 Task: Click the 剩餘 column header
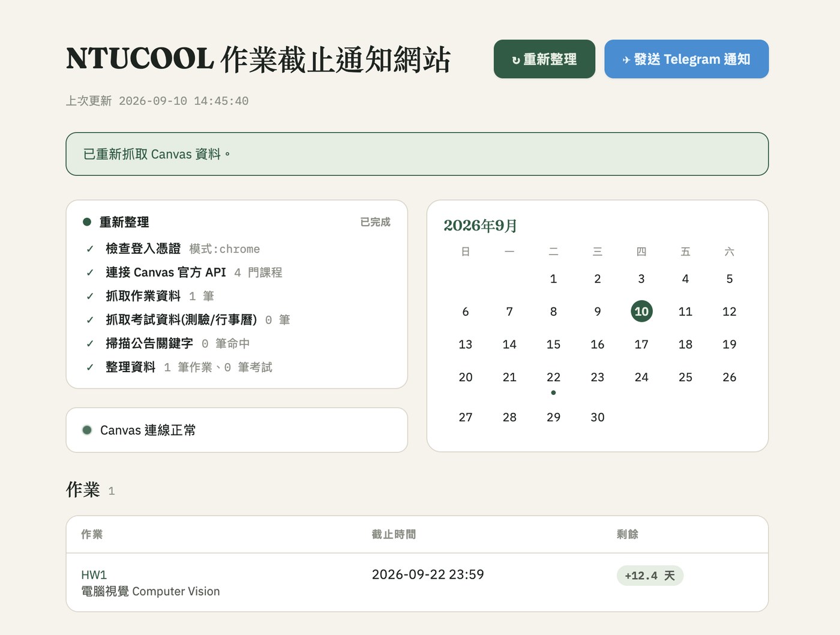coord(628,534)
